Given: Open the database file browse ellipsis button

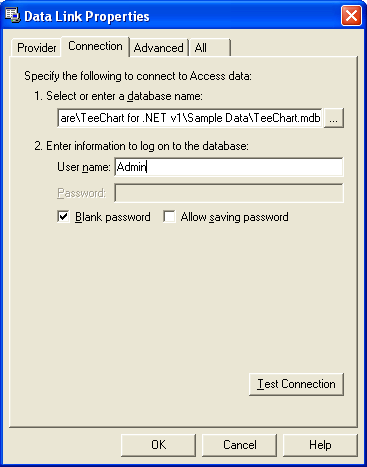Looking at the screenshot, I should (x=334, y=118).
